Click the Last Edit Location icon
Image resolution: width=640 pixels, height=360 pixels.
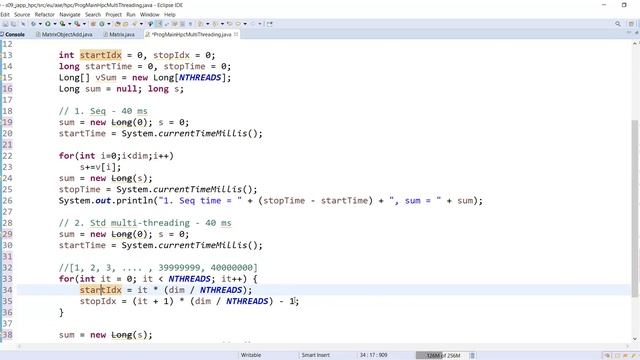230,24
